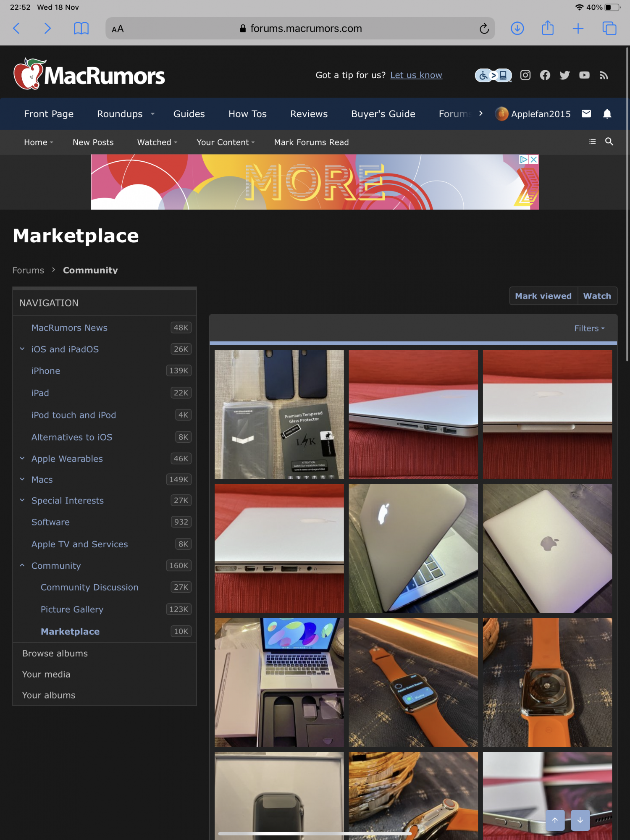Click the scroll-to-bottom arrow button
The image size is (630, 840).
pos(580,820)
